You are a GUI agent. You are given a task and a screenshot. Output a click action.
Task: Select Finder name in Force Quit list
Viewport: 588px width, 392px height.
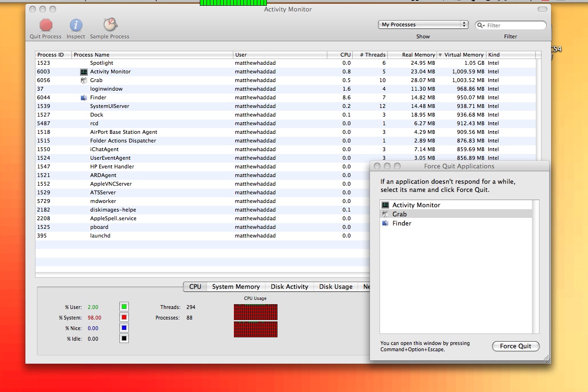point(402,223)
